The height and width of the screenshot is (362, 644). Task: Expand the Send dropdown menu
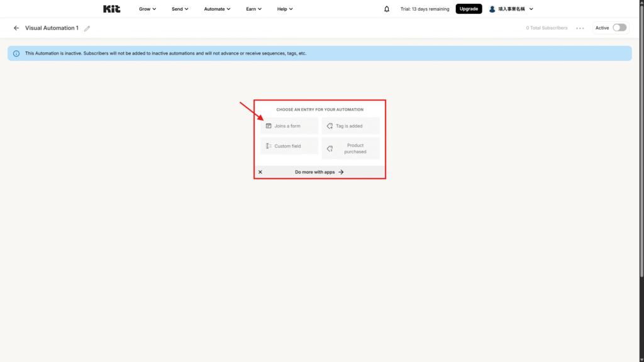(x=180, y=9)
